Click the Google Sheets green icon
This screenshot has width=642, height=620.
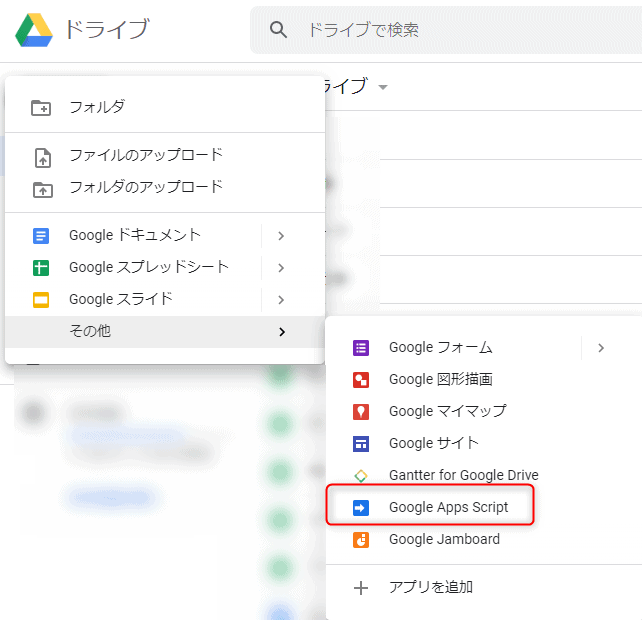coord(41,268)
